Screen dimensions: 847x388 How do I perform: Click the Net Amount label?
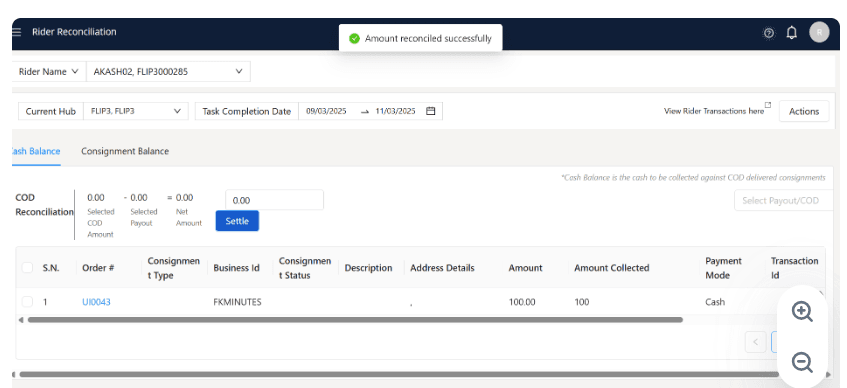point(189,217)
